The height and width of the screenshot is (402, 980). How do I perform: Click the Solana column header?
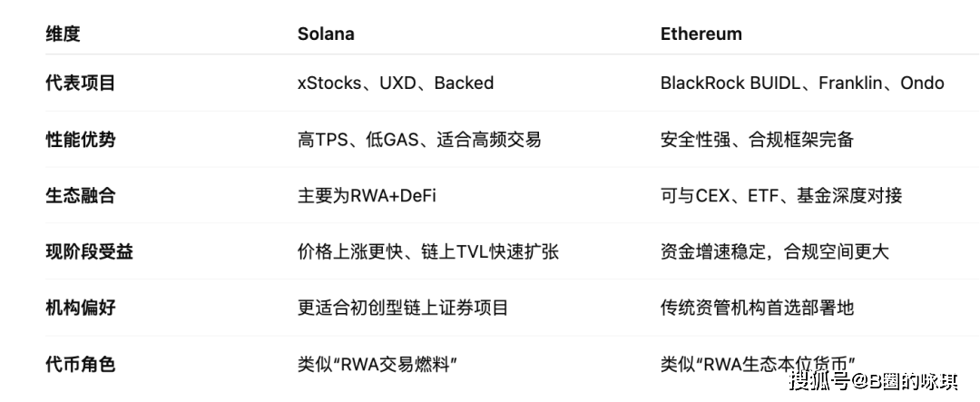click(x=326, y=34)
